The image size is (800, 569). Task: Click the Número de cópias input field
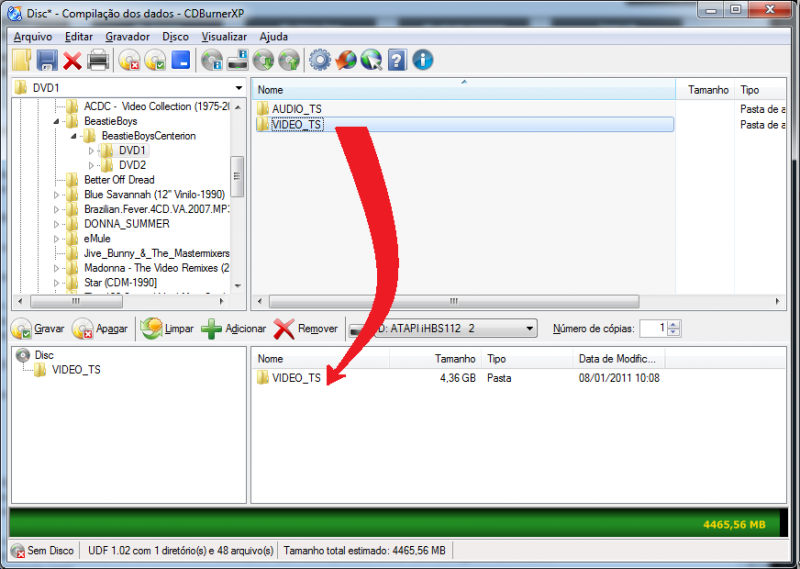654,328
